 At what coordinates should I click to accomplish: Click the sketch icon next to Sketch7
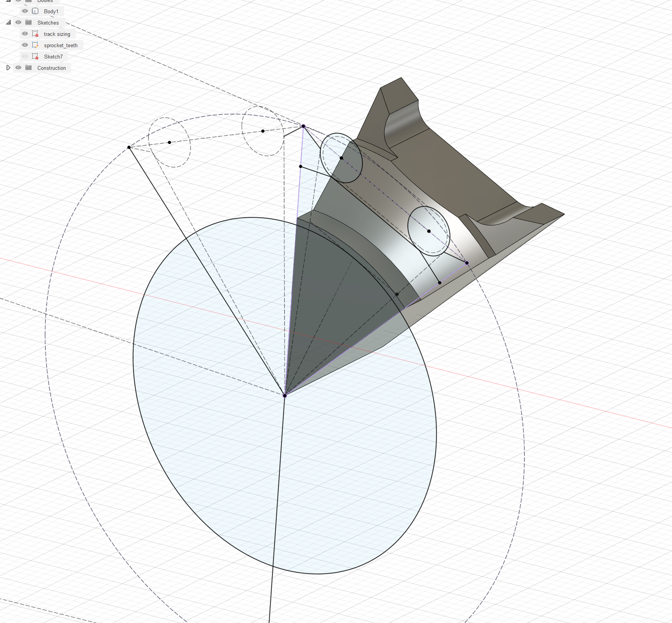coord(35,57)
